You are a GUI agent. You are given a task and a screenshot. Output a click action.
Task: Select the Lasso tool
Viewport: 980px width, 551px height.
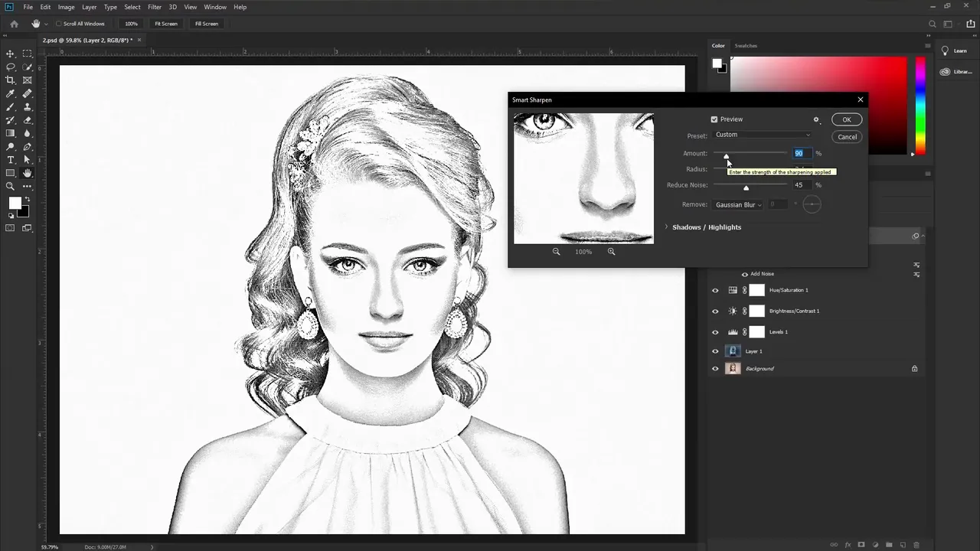[x=11, y=67]
